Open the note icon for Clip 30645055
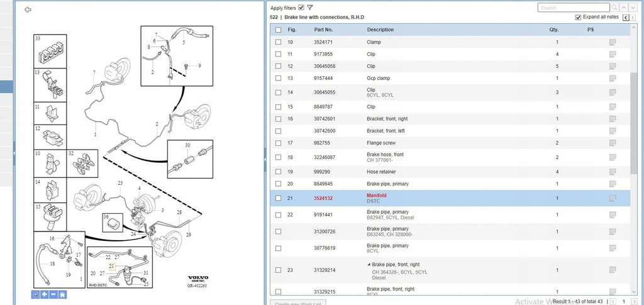Screen dimensions: 644x305 [613, 92]
